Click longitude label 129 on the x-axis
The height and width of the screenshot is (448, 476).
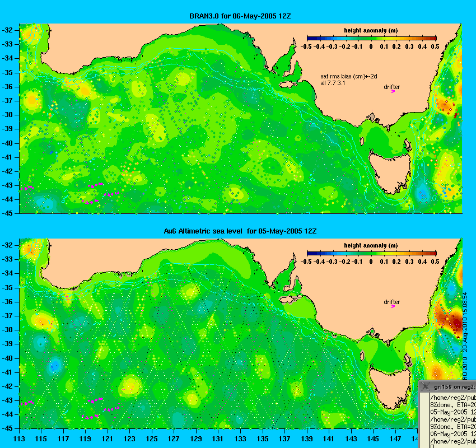click(x=196, y=439)
